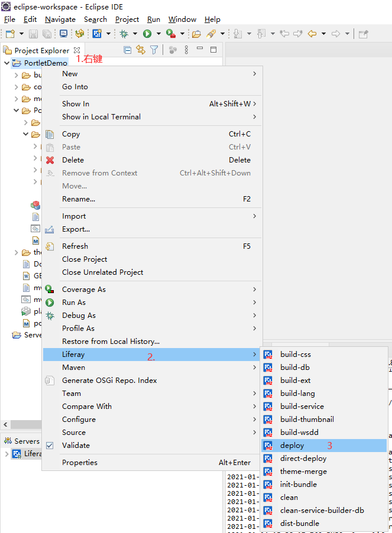Select init-bundle in Liferay submenu

(324, 485)
